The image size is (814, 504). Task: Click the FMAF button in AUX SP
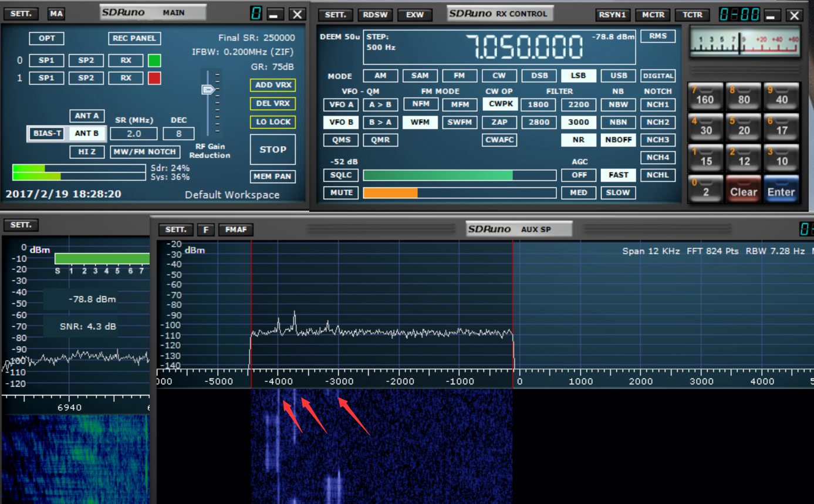[x=236, y=229]
